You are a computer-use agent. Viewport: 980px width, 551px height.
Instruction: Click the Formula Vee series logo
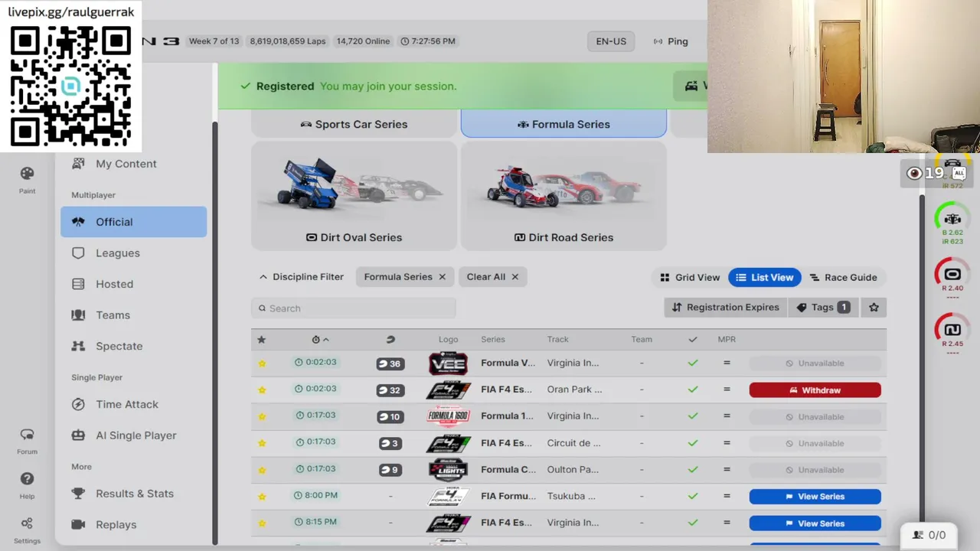tap(448, 364)
